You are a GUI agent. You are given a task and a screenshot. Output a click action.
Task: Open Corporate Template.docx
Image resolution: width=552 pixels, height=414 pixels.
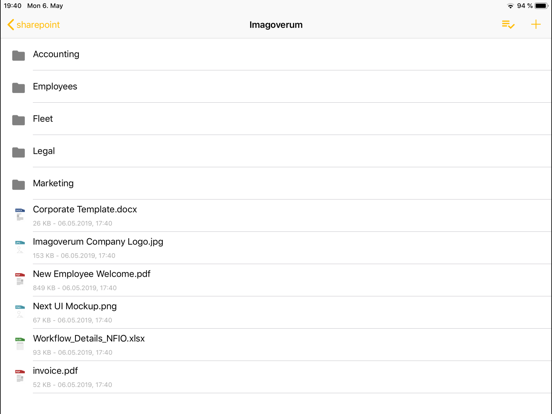click(x=85, y=209)
